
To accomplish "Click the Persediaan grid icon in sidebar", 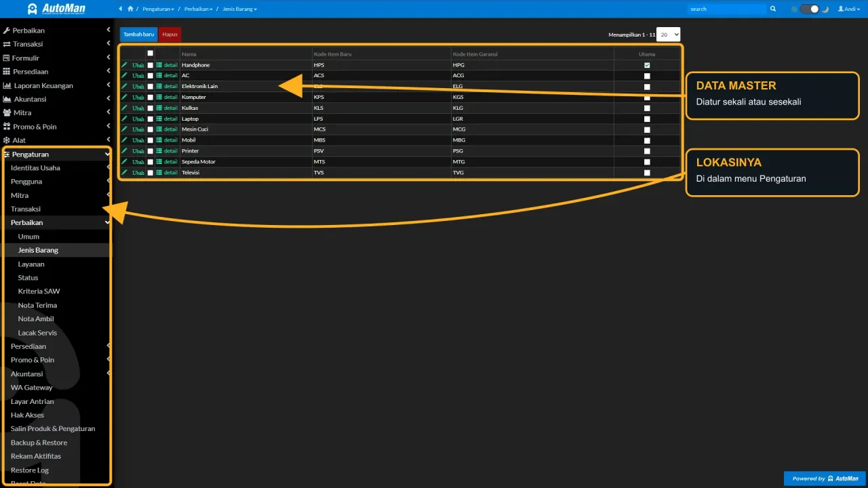I will tap(7, 71).
